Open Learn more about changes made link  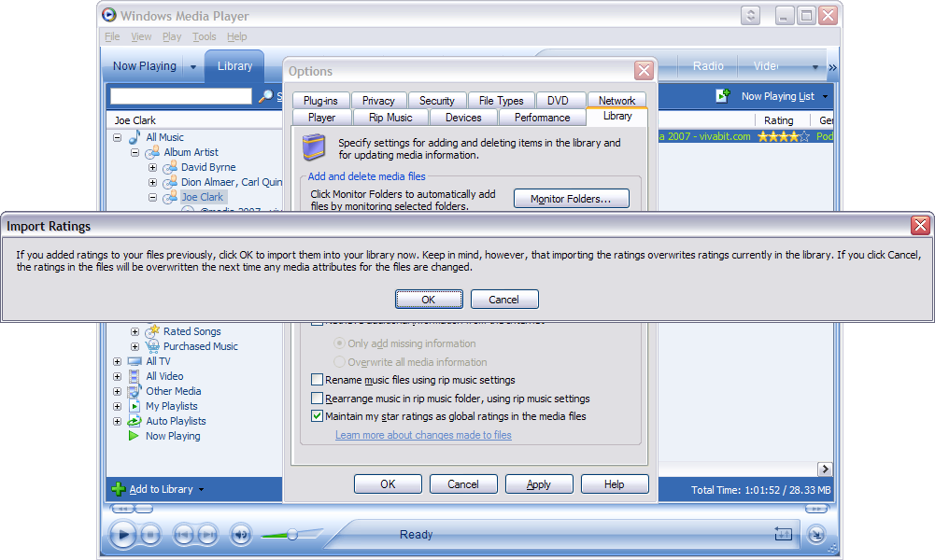[423, 435]
